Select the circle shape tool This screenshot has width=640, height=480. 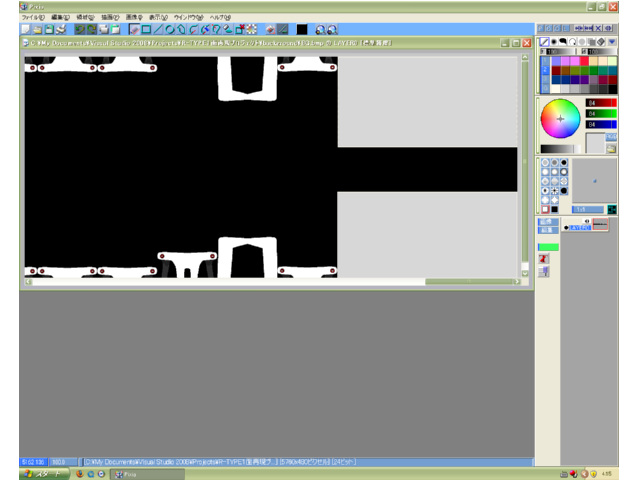(x=170, y=29)
